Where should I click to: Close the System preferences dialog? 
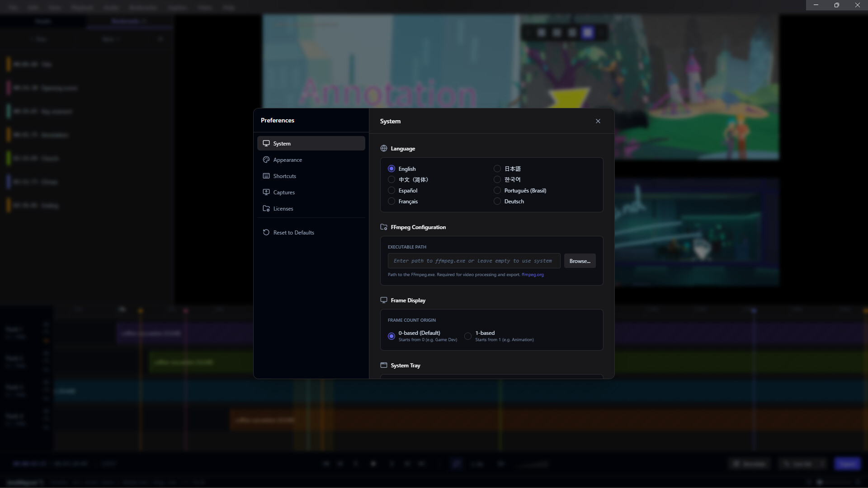[x=598, y=121]
